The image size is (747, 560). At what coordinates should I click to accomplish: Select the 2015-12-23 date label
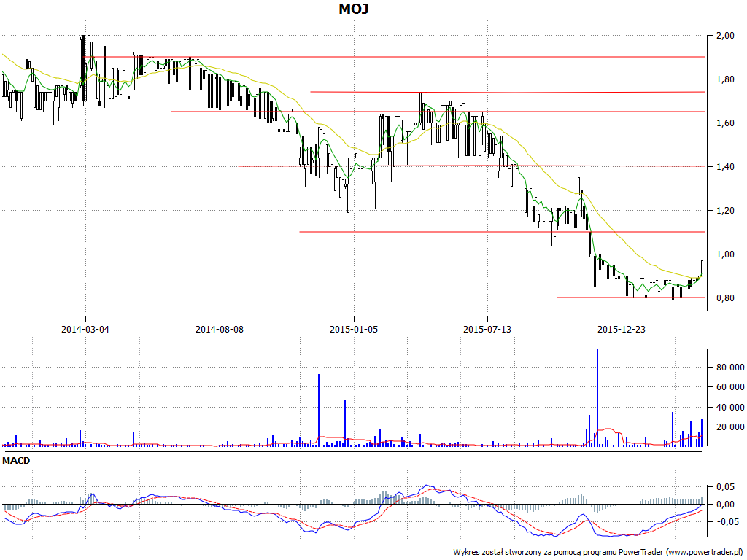click(x=622, y=329)
